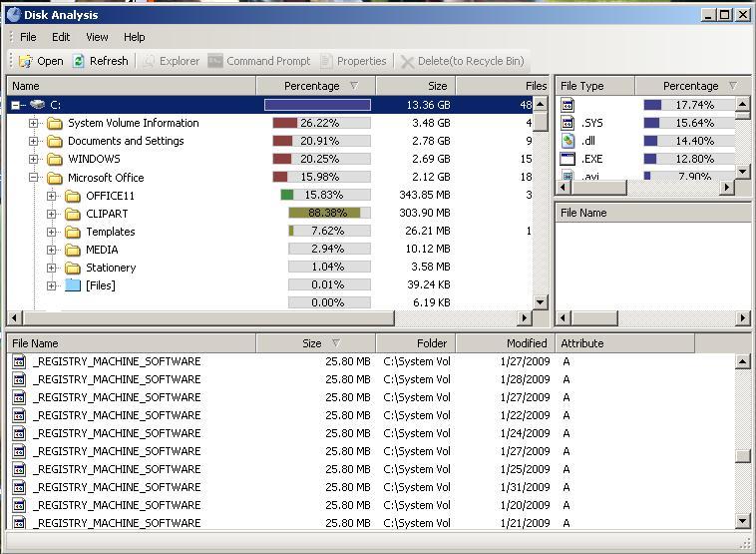Collapse the Microsoft Office folder node
The width and height of the screenshot is (756, 554).
(x=33, y=177)
